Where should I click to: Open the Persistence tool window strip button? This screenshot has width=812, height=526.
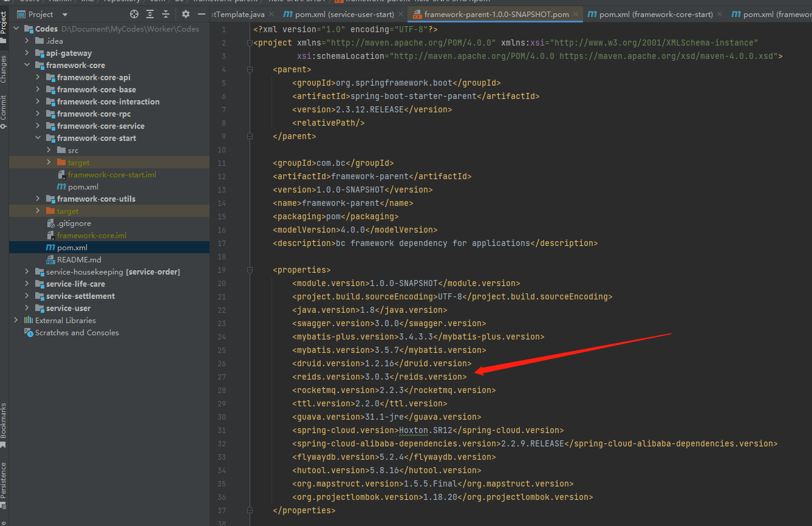click(4, 485)
